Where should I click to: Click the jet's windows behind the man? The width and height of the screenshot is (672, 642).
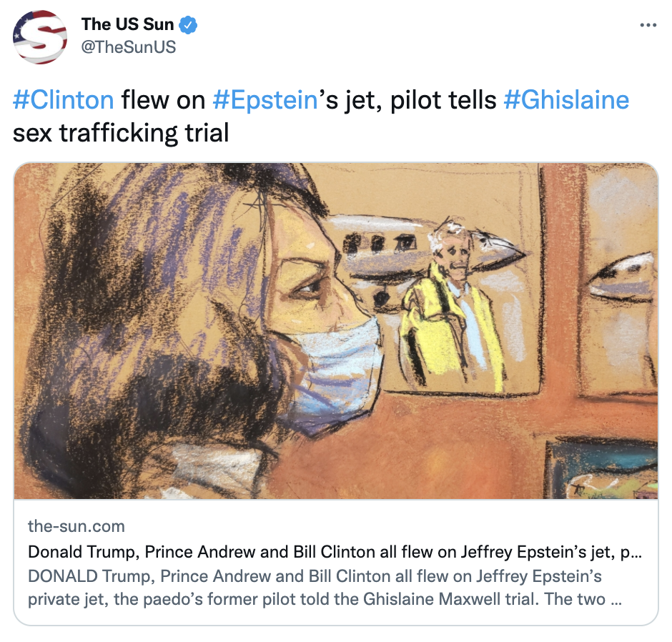380,243
